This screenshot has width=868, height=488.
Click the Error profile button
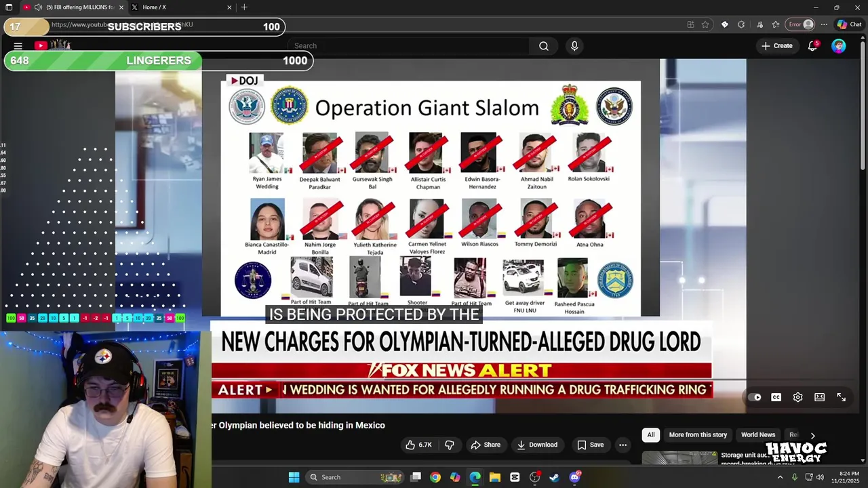pos(800,24)
